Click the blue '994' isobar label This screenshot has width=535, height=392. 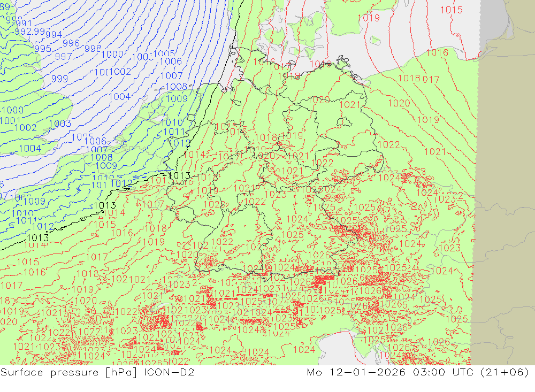click(x=54, y=34)
